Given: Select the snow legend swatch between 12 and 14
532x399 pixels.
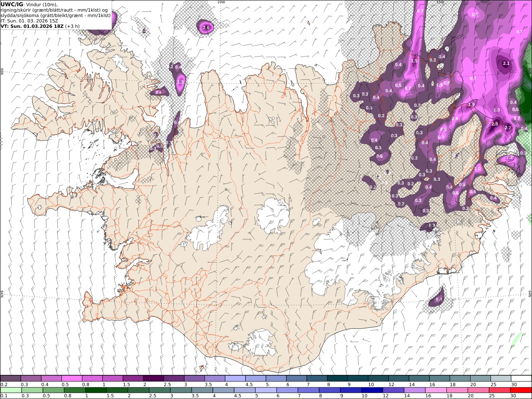Looking at the screenshot, I should [x=399, y=378].
